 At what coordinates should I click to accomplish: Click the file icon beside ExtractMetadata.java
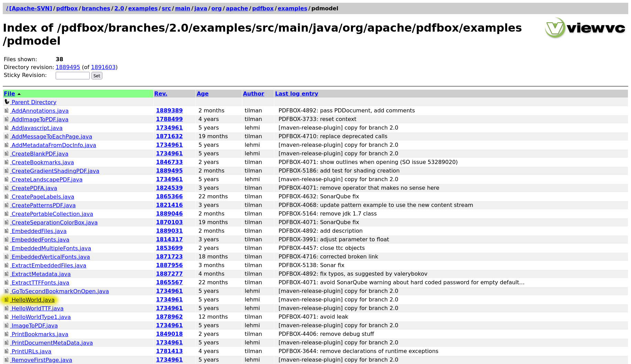(7, 274)
